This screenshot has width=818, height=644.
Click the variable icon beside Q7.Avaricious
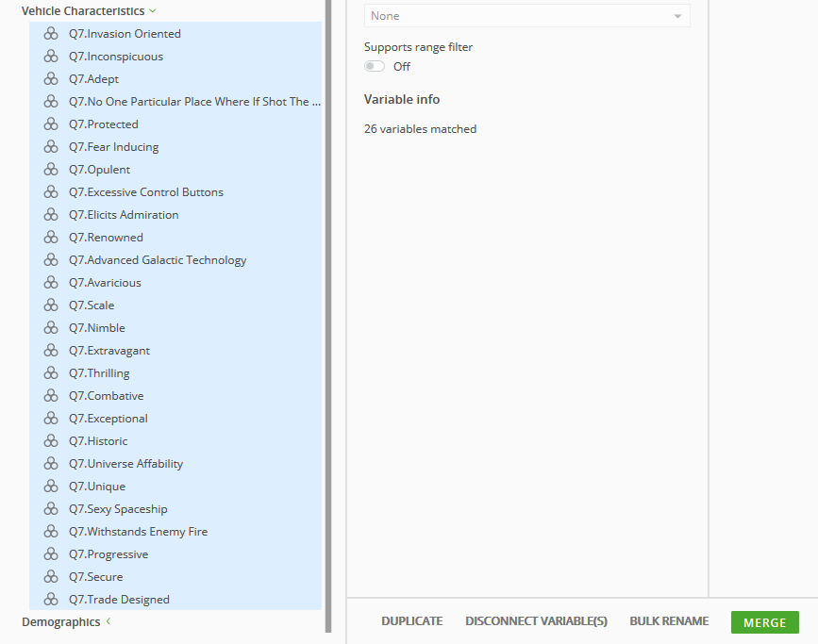pyautogui.click(x=51, y=283)
